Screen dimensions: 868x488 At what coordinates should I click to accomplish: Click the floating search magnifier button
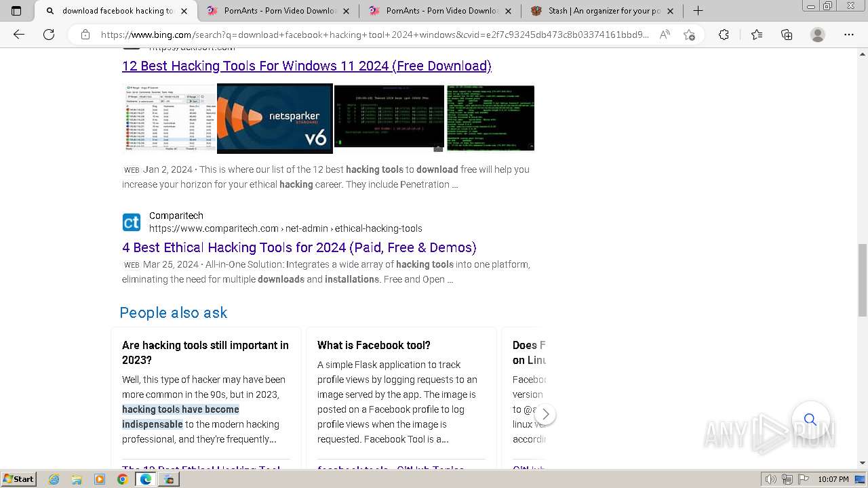810,420
